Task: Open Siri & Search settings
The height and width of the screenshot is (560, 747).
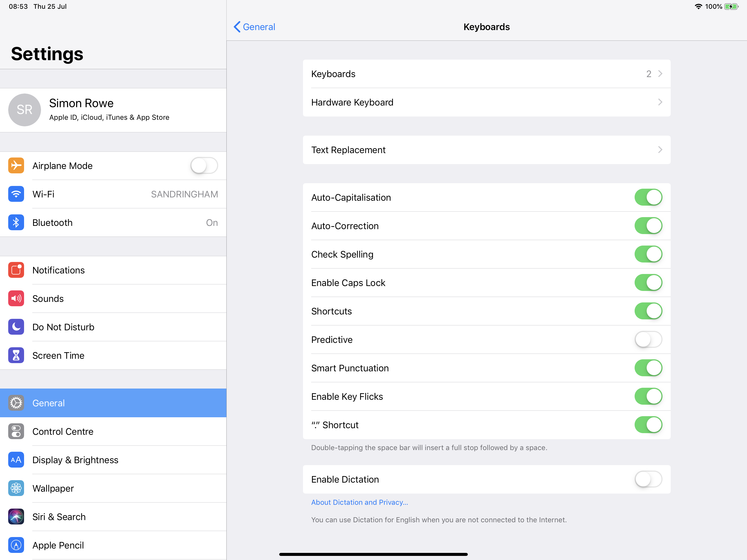Action: coord(113,517)
